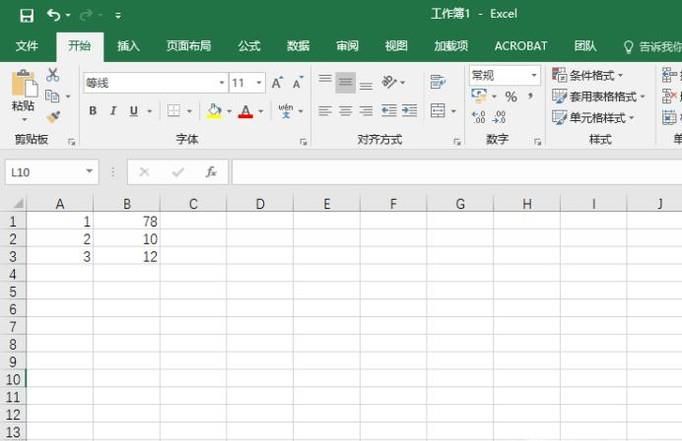Click the Cut scissors icon

pyautogui.click(x=53, y=75)
